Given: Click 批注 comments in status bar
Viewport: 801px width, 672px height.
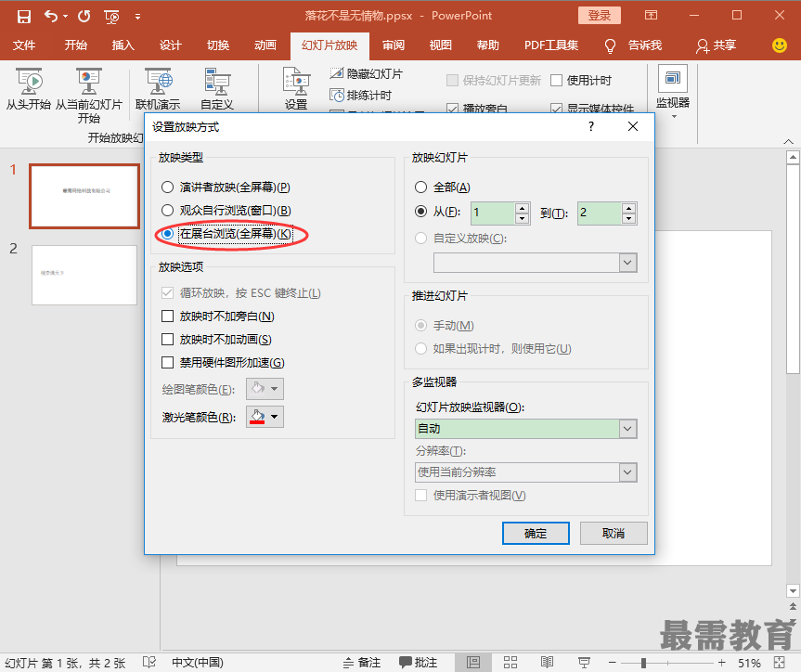Looking at the screenshot, I should coord(419,663).
